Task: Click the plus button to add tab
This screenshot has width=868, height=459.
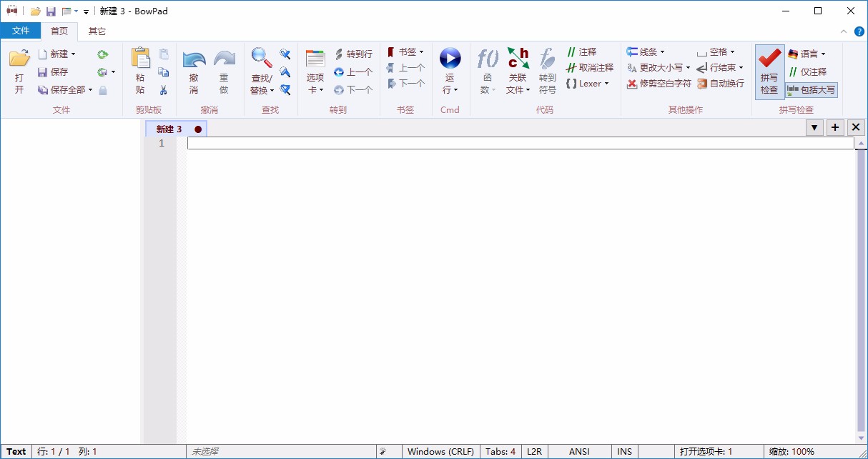Action: pos(835,127)
